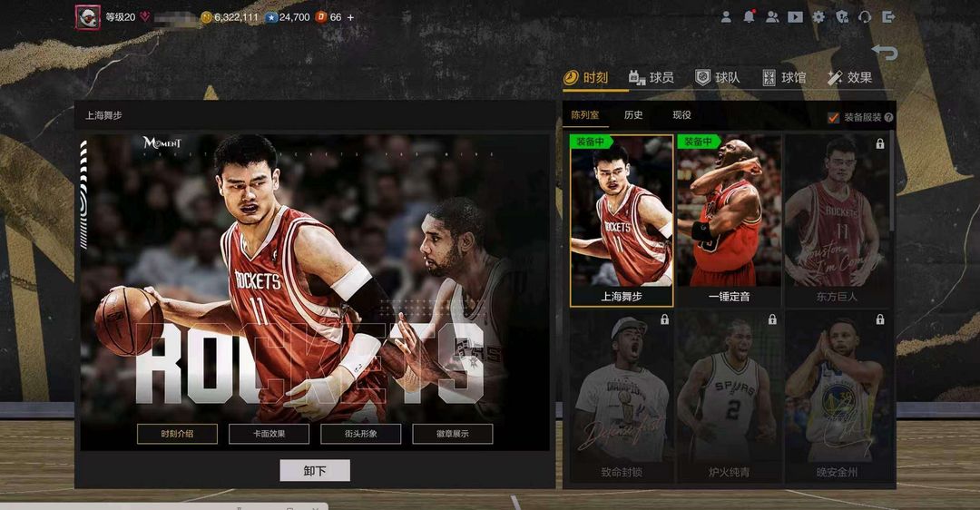Select the locked 晚安金州 card
980x510 pixels.
[x=837, y=396]
